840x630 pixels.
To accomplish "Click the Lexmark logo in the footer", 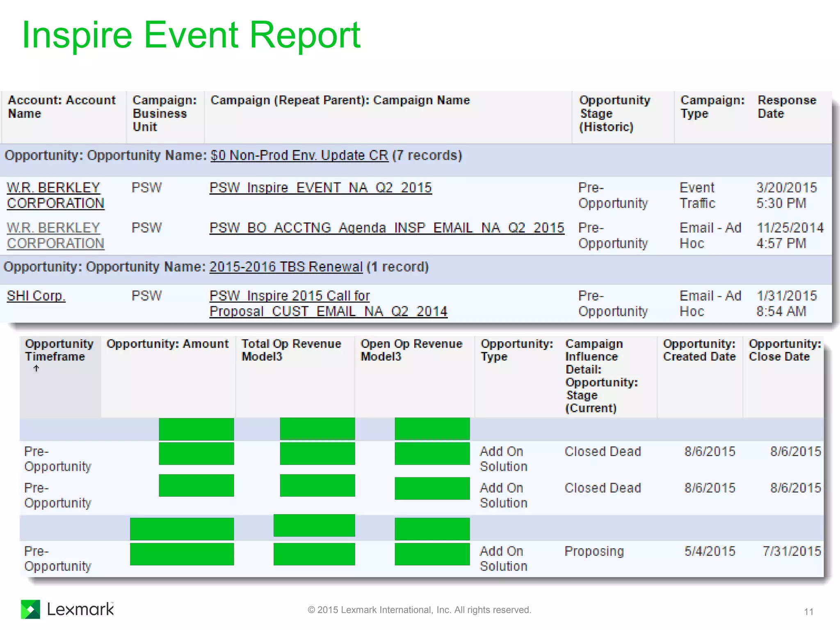I will click(x=67, y=609).
